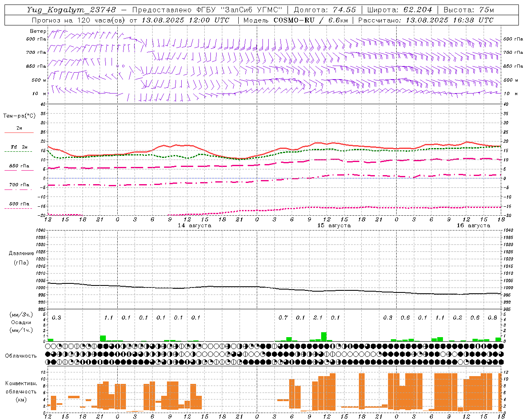Viewport: 525px width, 420px height.
Task: Click the "Тем-ра(°C)" temperature panel label
Action: 19,116
